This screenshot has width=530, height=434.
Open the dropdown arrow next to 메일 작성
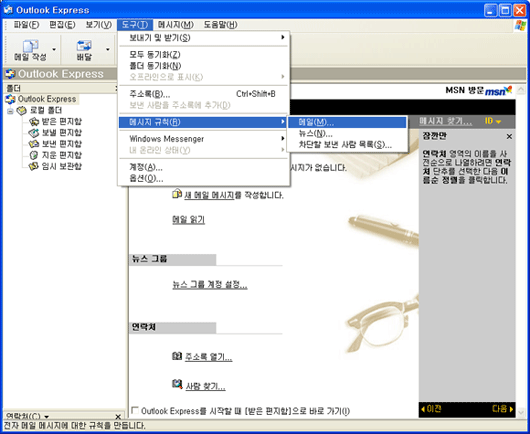pyautogui.click(x=54, y=50)
